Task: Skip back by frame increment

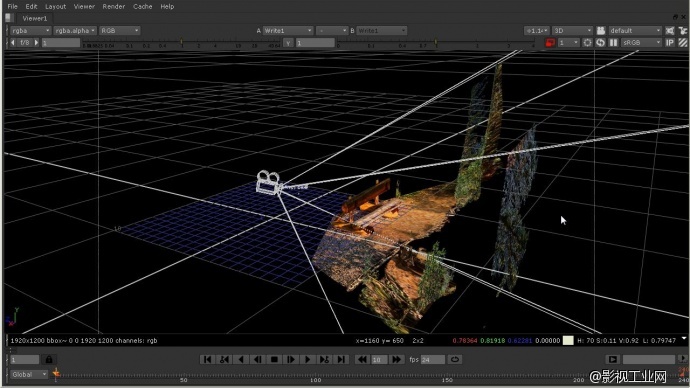Action: pos(362,360)
